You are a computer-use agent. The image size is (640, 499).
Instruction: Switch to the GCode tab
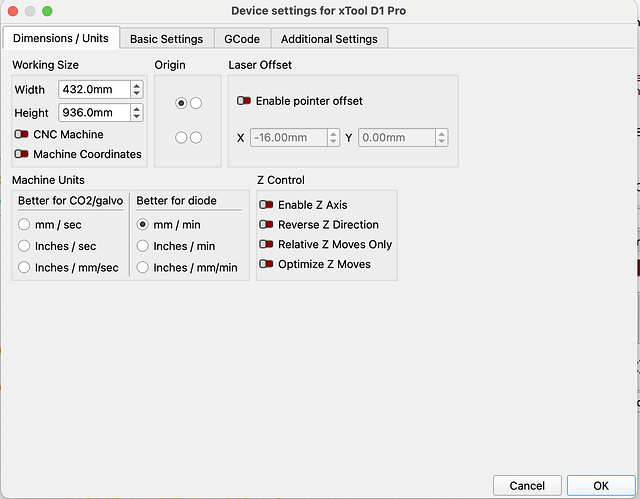click(x=242, y=39)
